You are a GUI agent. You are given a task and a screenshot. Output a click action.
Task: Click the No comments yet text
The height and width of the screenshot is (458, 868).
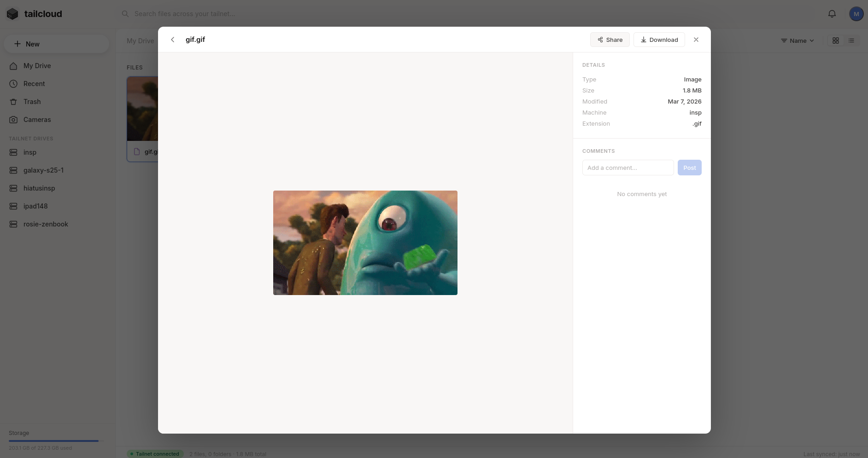(642, 194)
